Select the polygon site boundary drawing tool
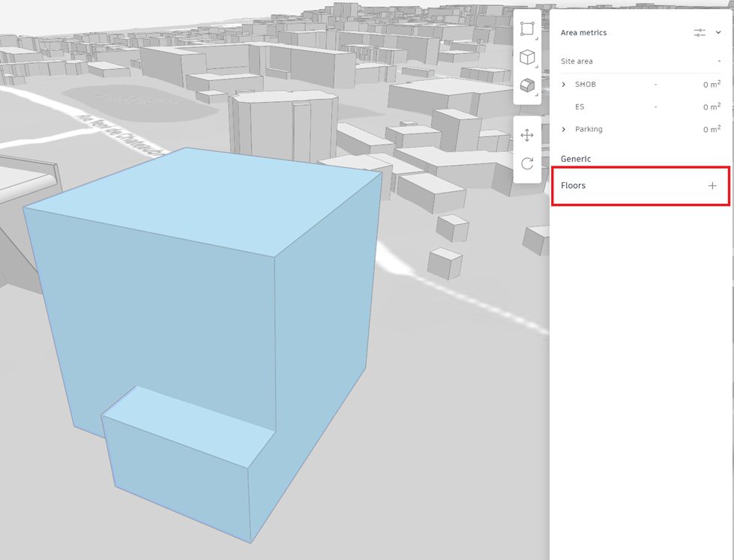Screen dimensions: 734x560 527,29
